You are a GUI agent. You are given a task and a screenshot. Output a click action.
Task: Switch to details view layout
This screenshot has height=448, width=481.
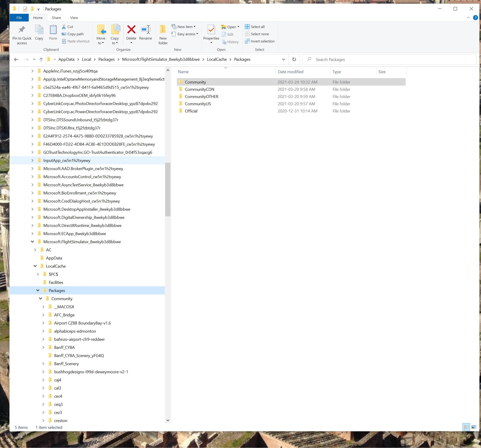coord(466,427)
